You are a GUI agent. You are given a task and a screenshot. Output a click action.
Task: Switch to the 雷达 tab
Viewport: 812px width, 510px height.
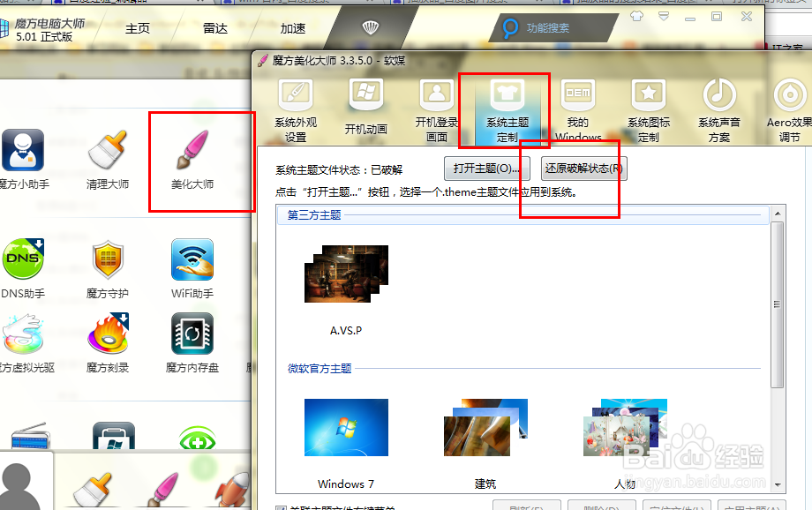pyautogui.click(x=215, y=28)
